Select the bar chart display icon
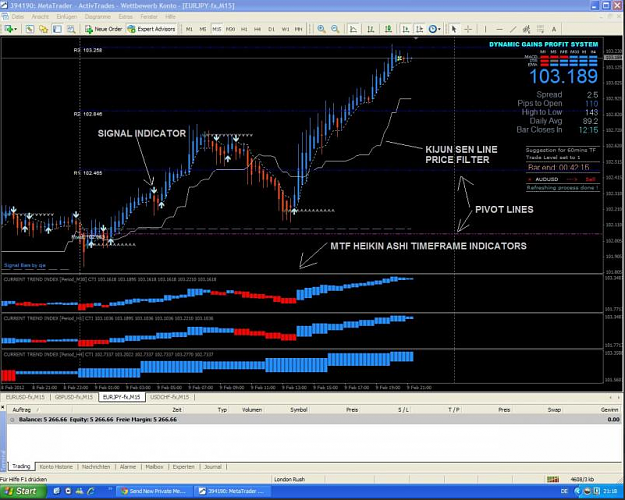 point(353,29)
